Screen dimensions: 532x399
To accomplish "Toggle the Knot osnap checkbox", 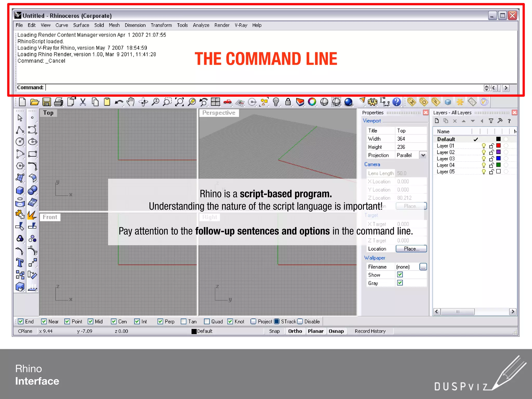I will click(230, 321).
